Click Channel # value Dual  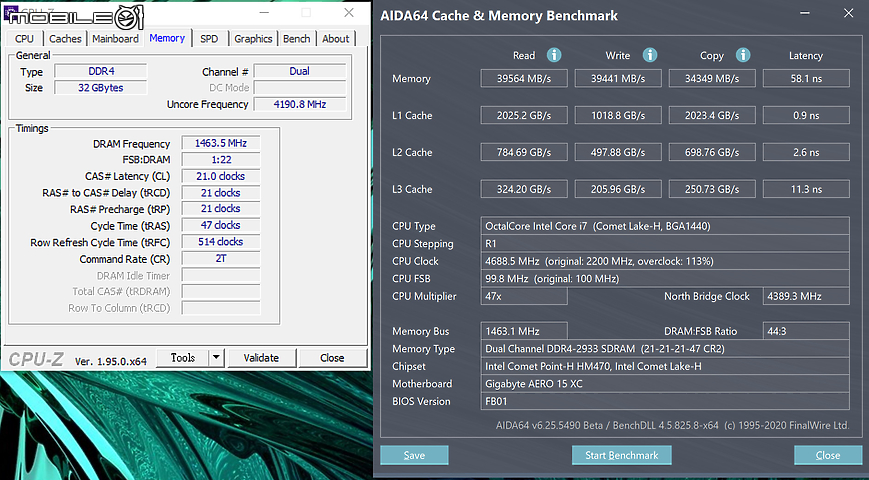(x=300, y=71)
